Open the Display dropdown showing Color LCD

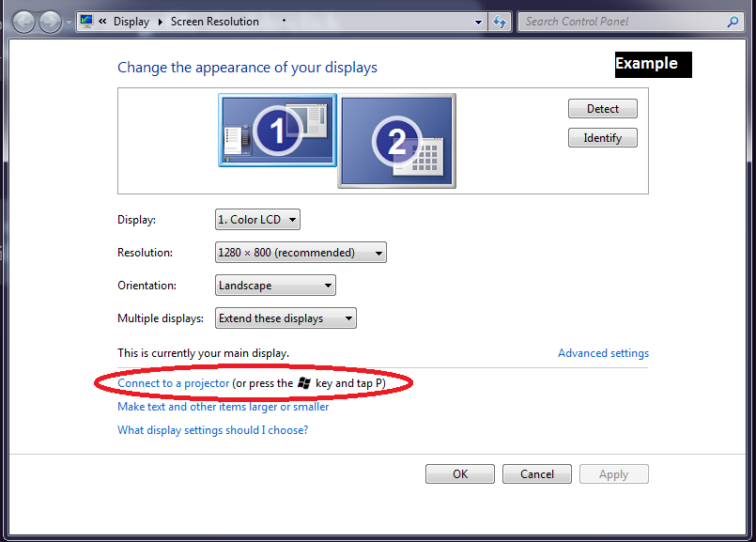[x=257, y=220]
